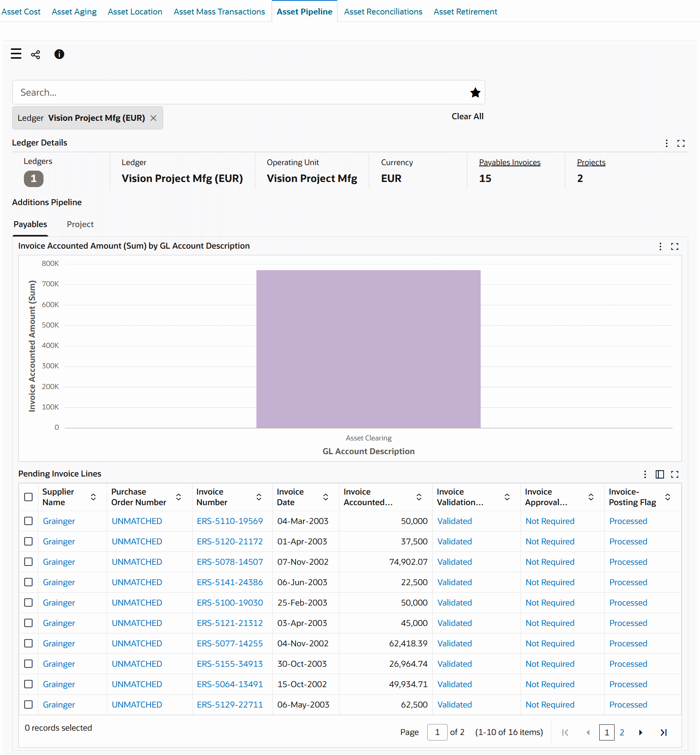
Task: Click the page number input box
Action: pos(437,732)
